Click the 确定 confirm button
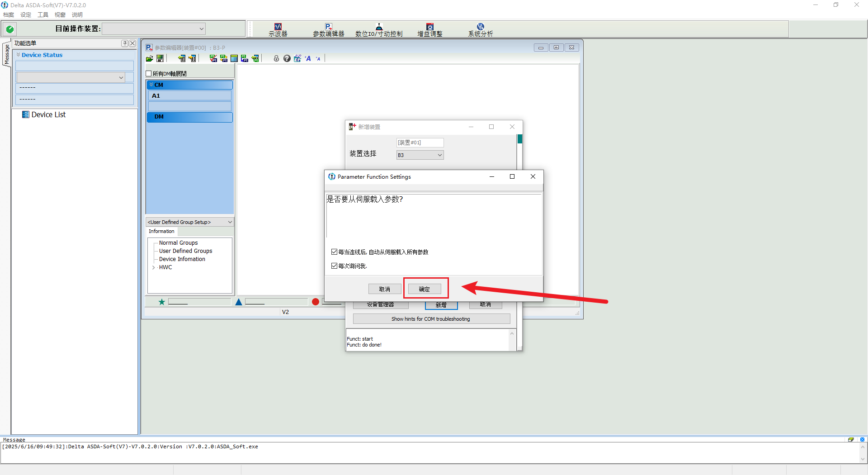The height and width of the screenshot is (475, 868). point(424,289)
